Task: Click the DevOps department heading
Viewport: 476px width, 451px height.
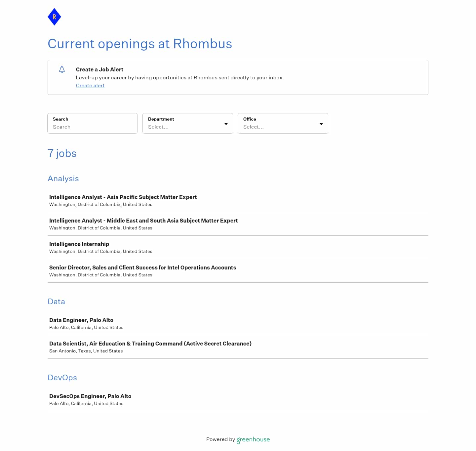Action: pos(62,378)
